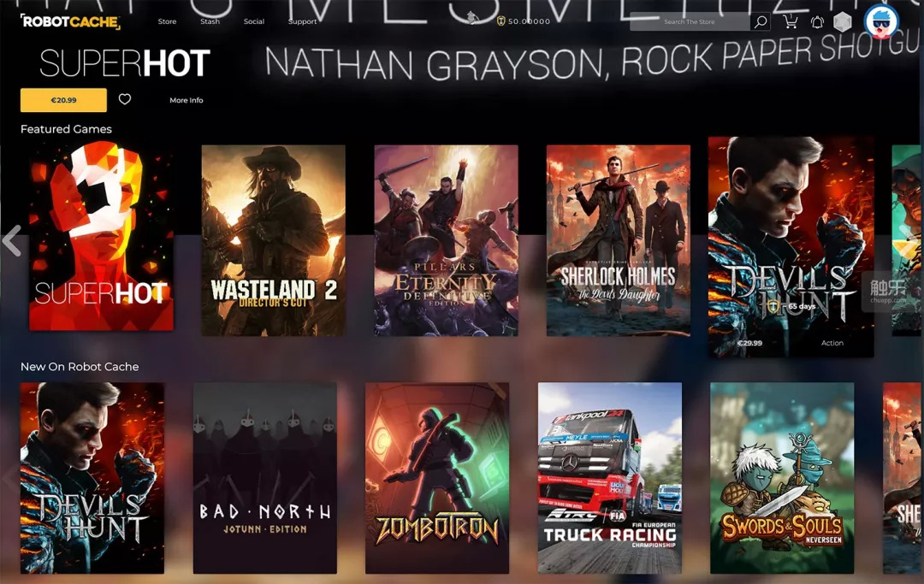Image resolution: width=924 pixels, height=584 pixels.
Task: Click the Action genre label on Devil's Hunt
Action: pyautogui.click(x=832, y=343)
